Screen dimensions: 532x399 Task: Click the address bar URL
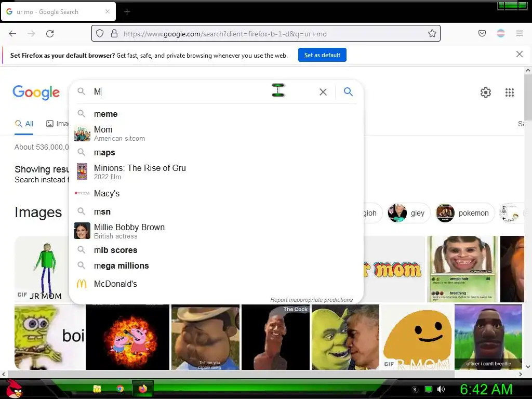(x=225, y=34)
